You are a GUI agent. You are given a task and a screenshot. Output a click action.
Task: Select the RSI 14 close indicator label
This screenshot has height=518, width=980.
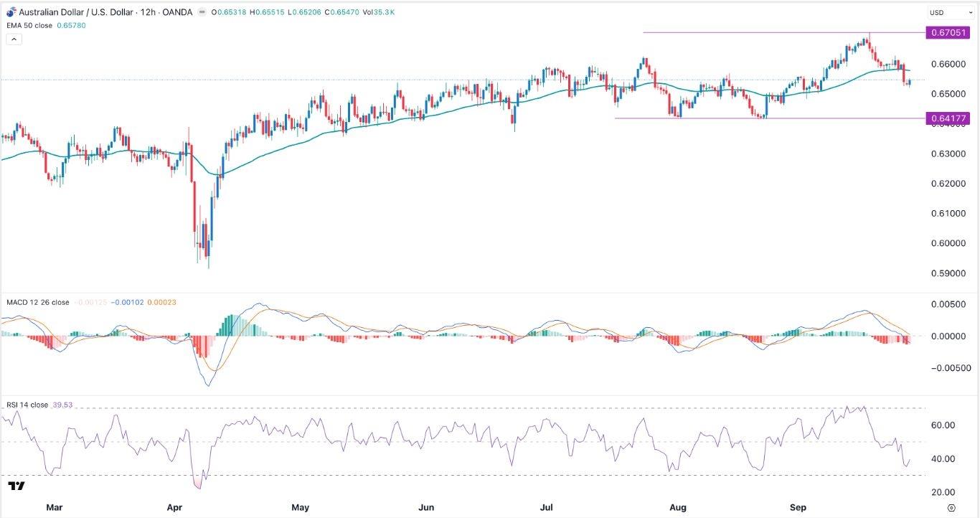[28, 405]
